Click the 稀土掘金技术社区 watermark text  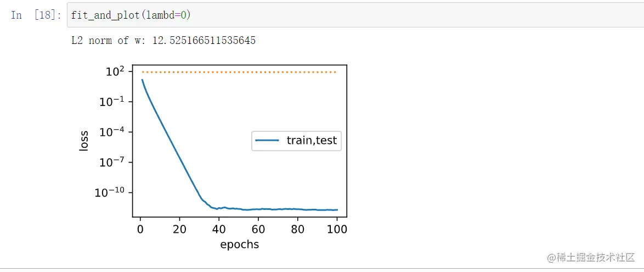click(589, 257)
